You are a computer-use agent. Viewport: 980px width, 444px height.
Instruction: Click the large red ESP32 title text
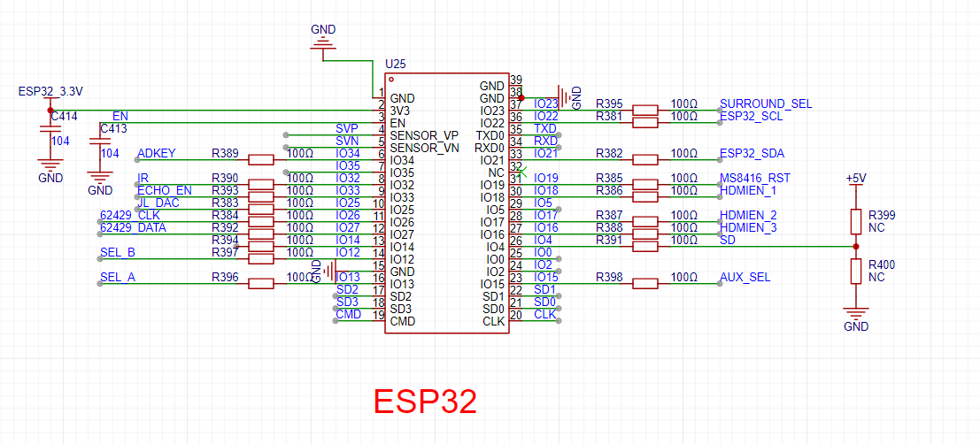(426, 402)
